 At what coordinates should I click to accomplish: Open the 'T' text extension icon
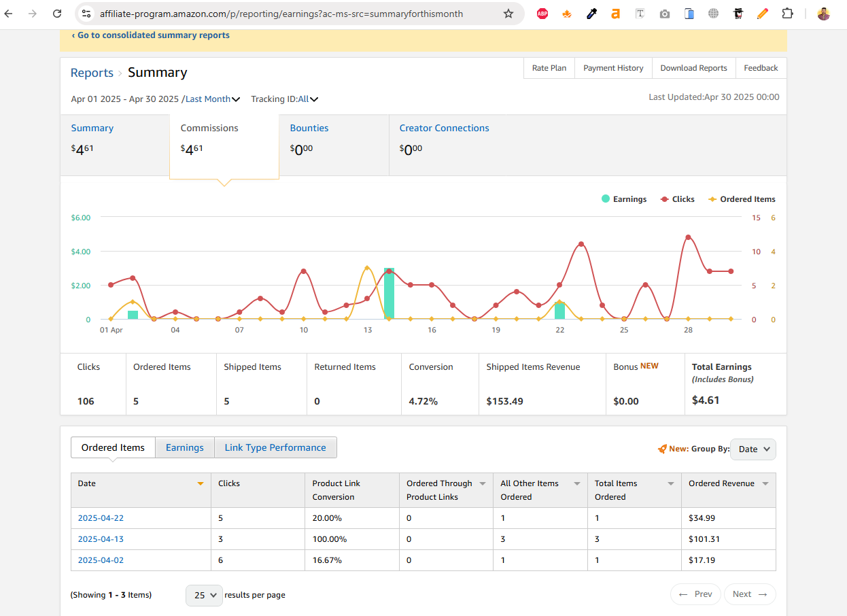click(640, 14)
